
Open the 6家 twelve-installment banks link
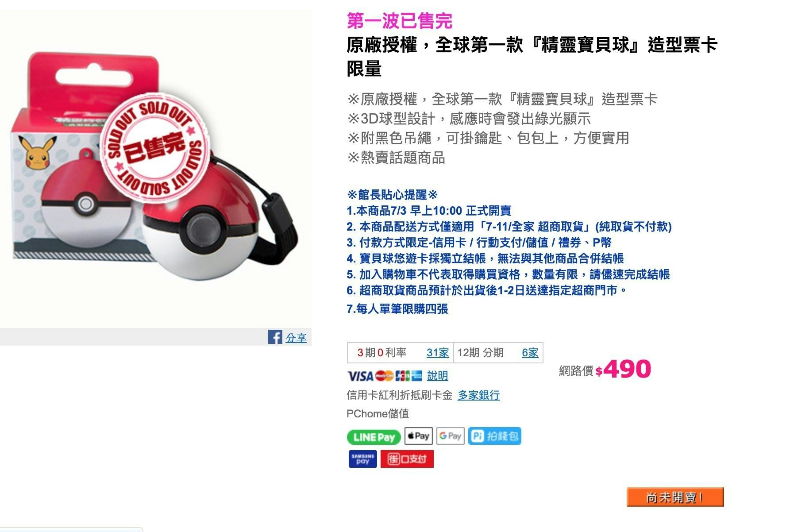(x=530, y=353)
